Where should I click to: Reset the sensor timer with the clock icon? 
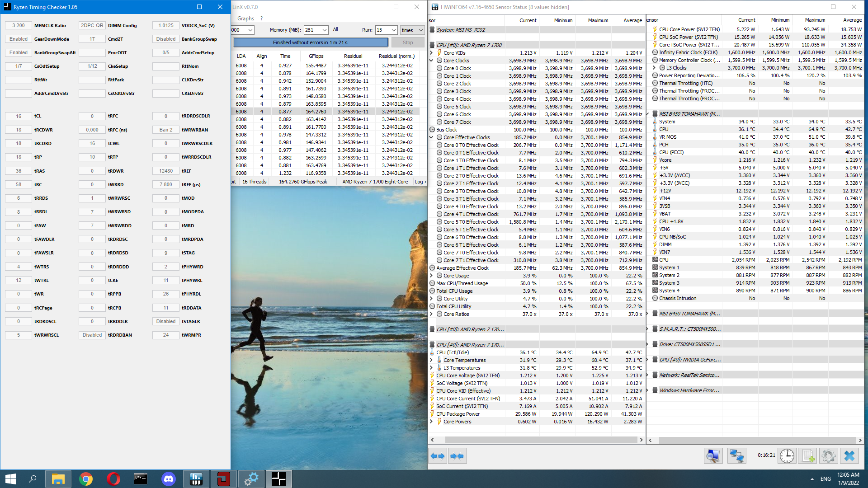787,456
